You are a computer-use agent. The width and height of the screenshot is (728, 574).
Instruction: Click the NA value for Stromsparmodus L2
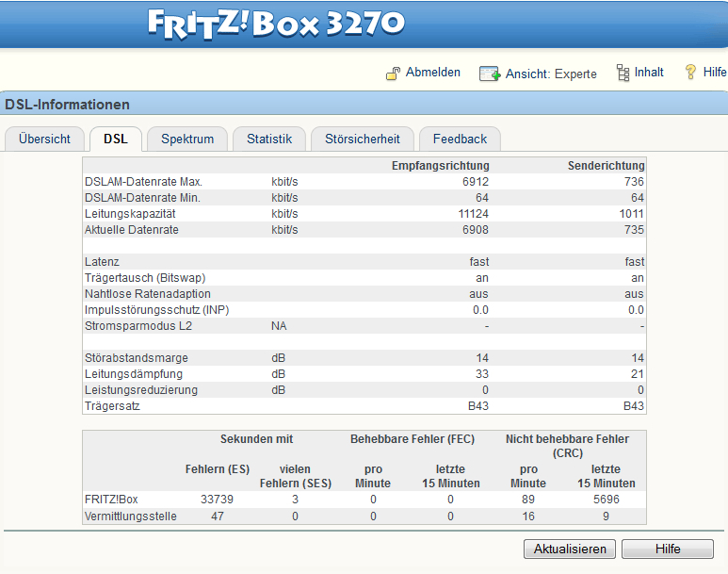[x=279, y=326]
